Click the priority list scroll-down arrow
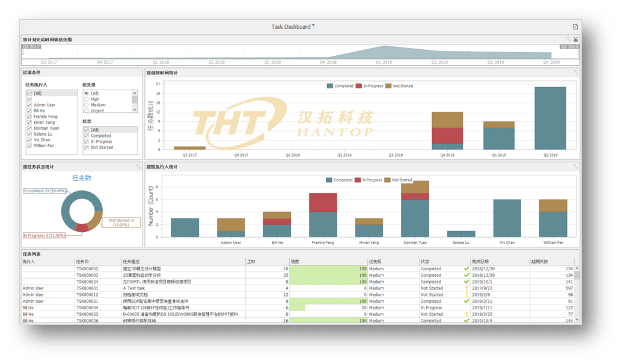 [135, 109]
